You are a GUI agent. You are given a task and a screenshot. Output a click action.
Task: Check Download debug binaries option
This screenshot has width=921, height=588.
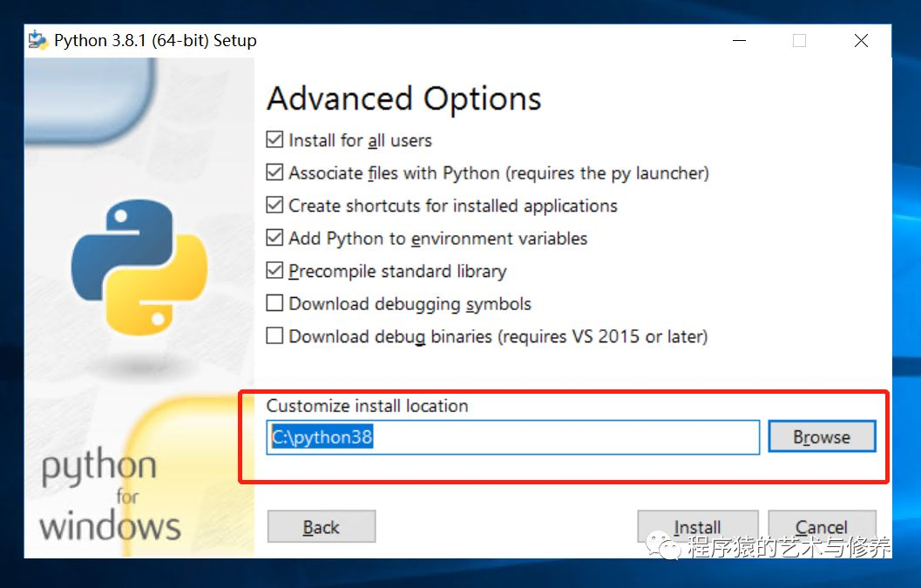pos(274,336)
